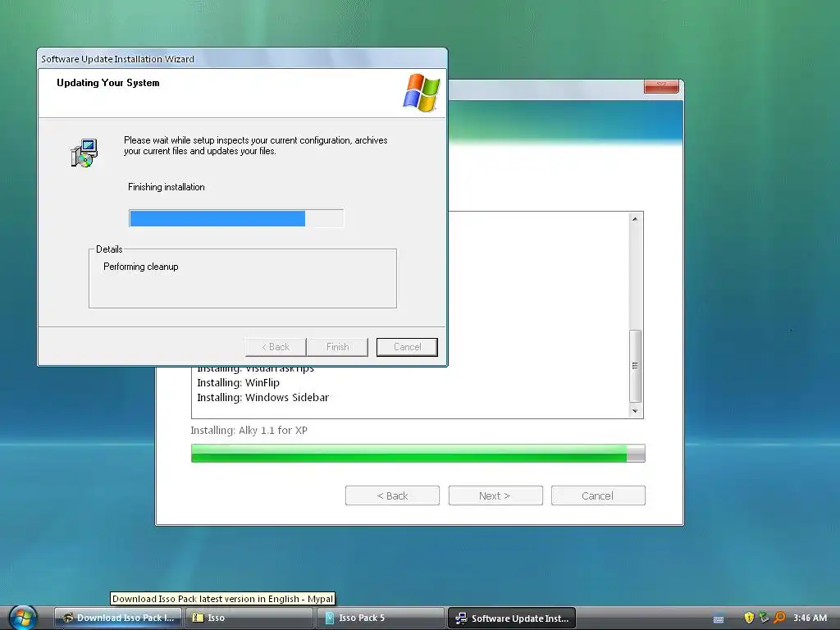Select 'Installing: WinFlip' log line
Screen dimensions: 840x630
coord(238,382)
